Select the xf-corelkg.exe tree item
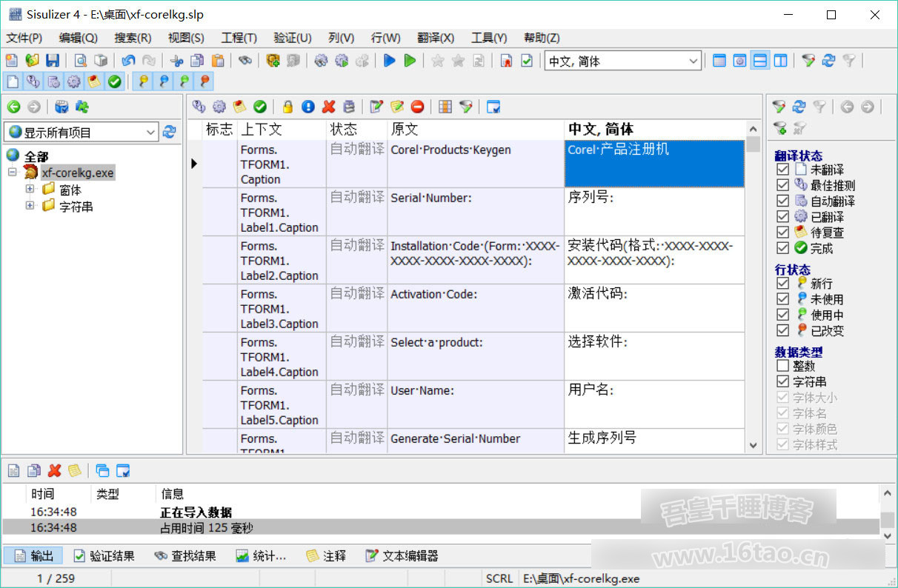Viewport: 898px width, 588px height. tap(78, 173)
